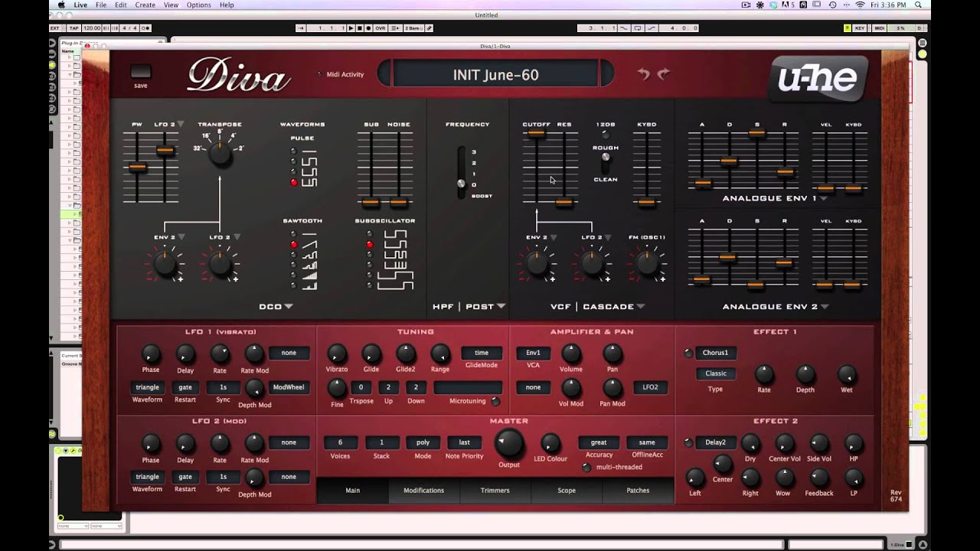
Task: Click the Chorus1 effect selector
Action: (x=716, y=353)
